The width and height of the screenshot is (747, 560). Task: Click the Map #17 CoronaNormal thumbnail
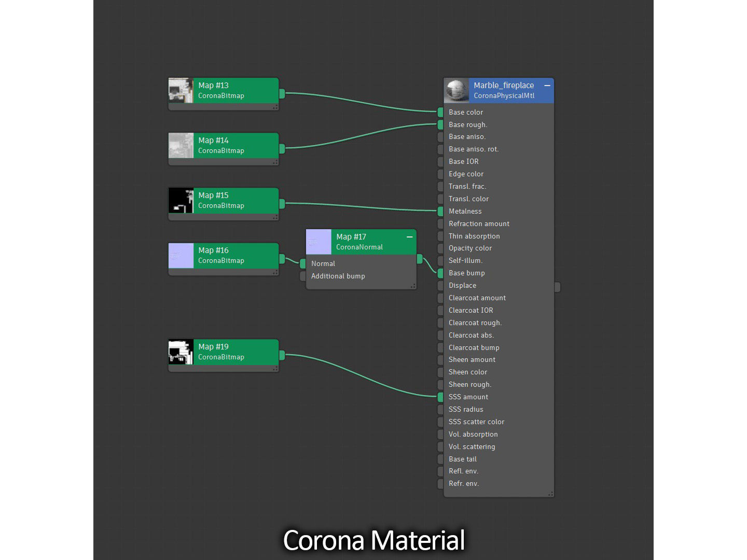tap(319, 242)
